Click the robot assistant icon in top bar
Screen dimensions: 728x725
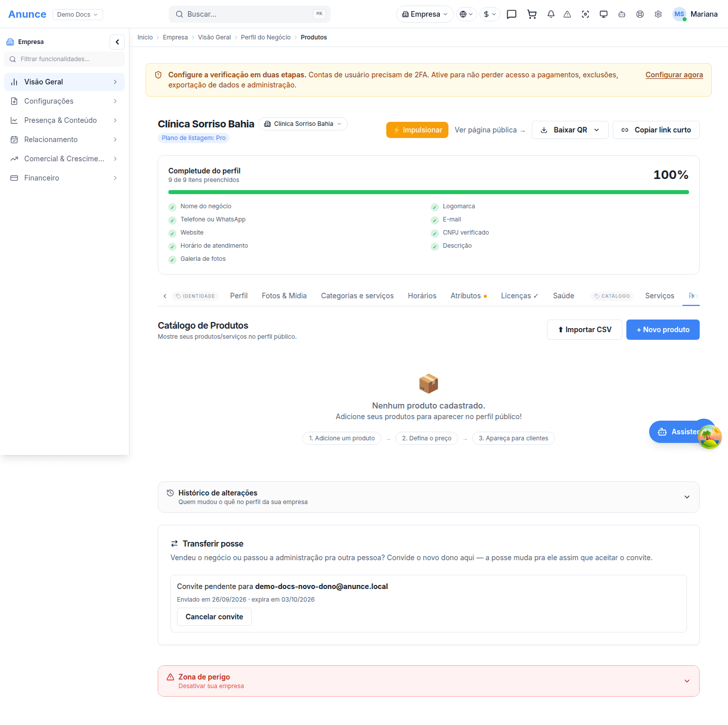pyautogui.click(x=622, y=14)
